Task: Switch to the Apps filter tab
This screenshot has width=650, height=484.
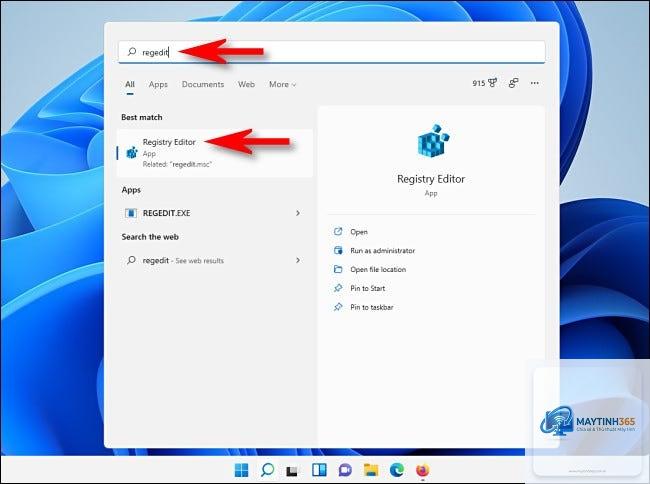Action: tap(158, 84)
